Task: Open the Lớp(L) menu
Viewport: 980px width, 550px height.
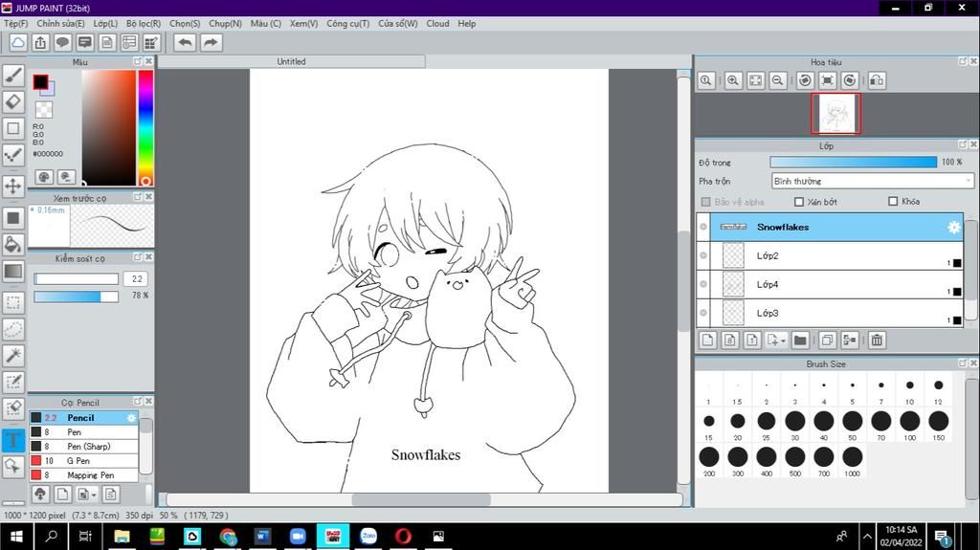Action: 105,23
